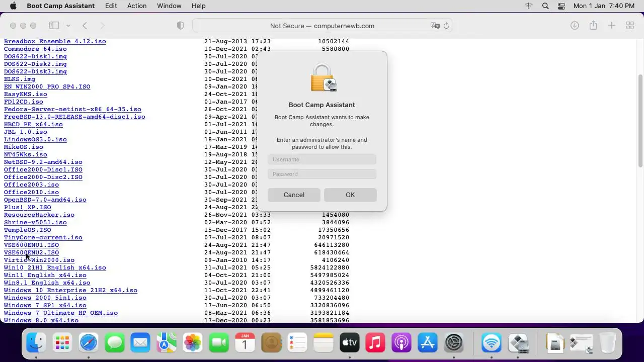Open a new Safari tab
The width and height of the screenshot is (644, 362).
(x=612, y=26)
